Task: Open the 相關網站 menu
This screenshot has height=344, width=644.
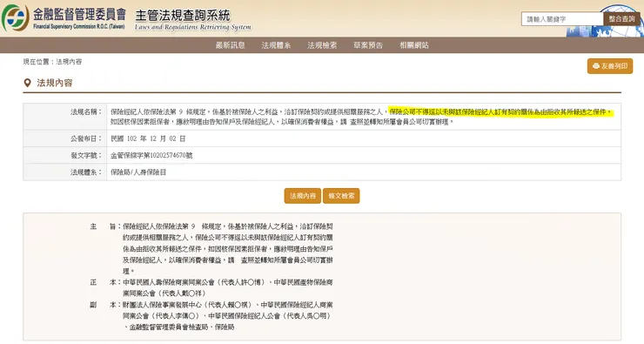Action: click(x=414, y=45)
